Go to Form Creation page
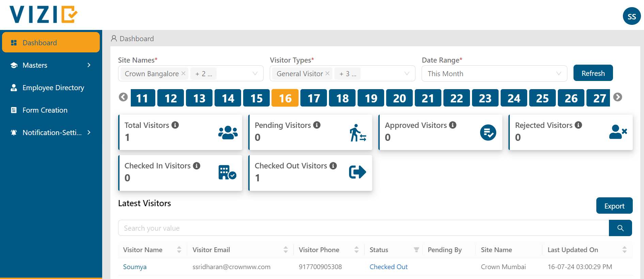The width and height of the screenshot is (644, 279). click(x=45, y=110)
